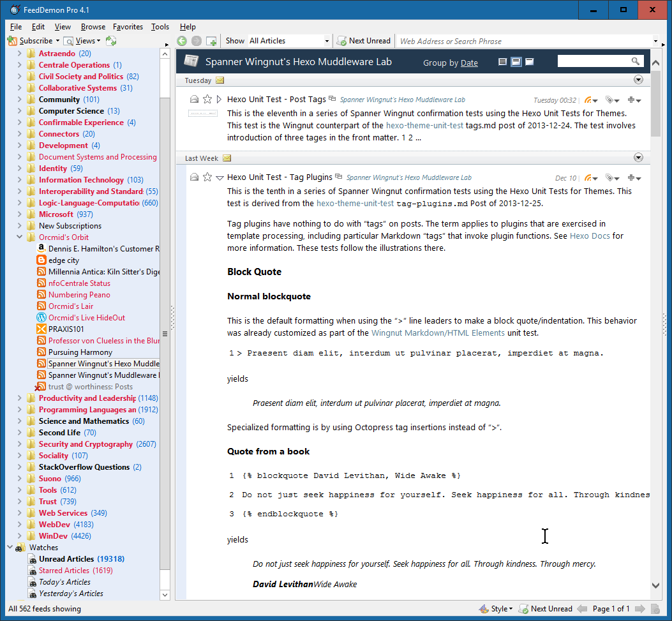Click the browser back arrow button
Image resolution: width=672 pixels, height=621 pixels.
pyautogui.click(x=182, y=41)
